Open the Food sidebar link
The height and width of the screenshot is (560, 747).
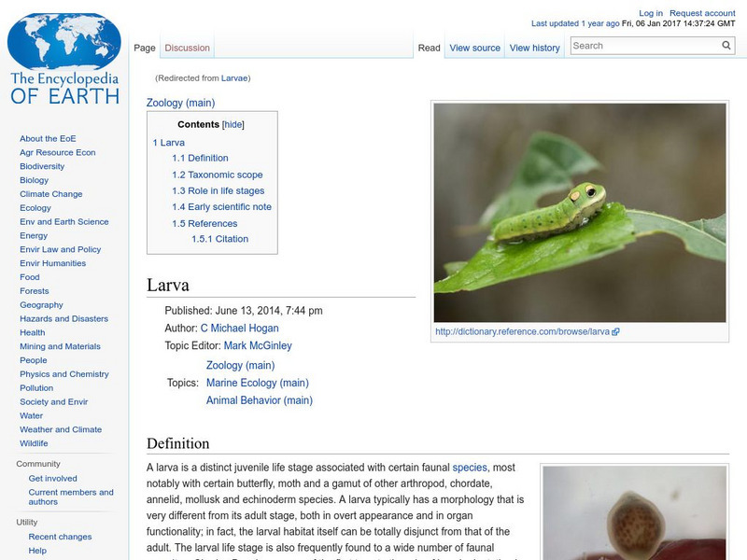[x=30, y=276]
